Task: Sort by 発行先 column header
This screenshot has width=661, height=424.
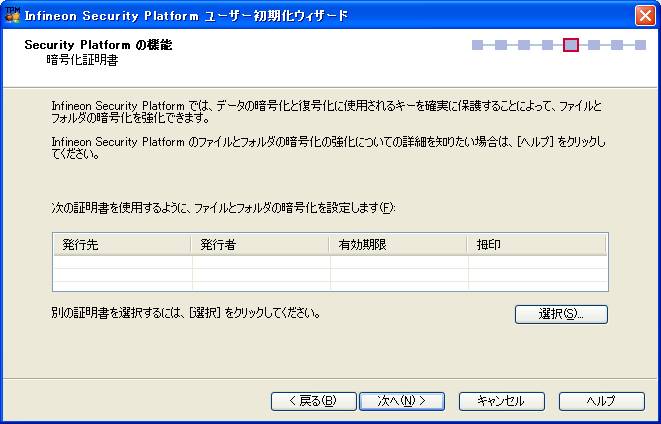Action: point(122,245)
